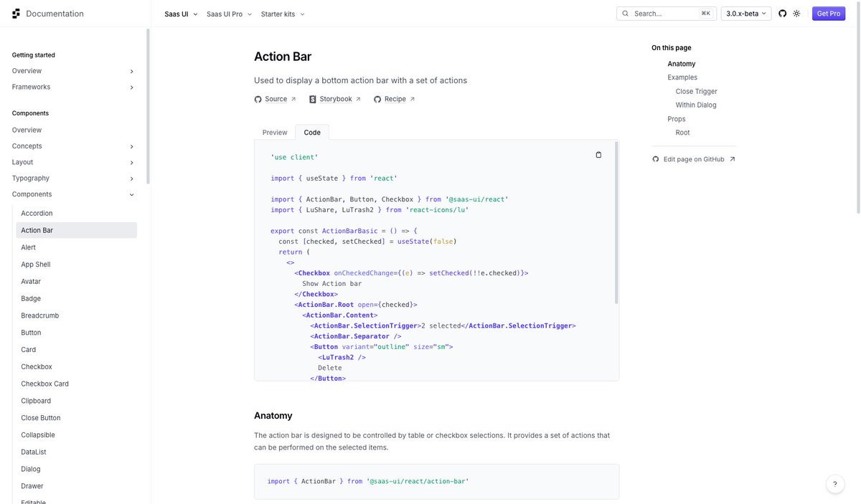861x504 pixels.
Task: Click the GitHub icon beside Recipe
Action: coord(377,99)
